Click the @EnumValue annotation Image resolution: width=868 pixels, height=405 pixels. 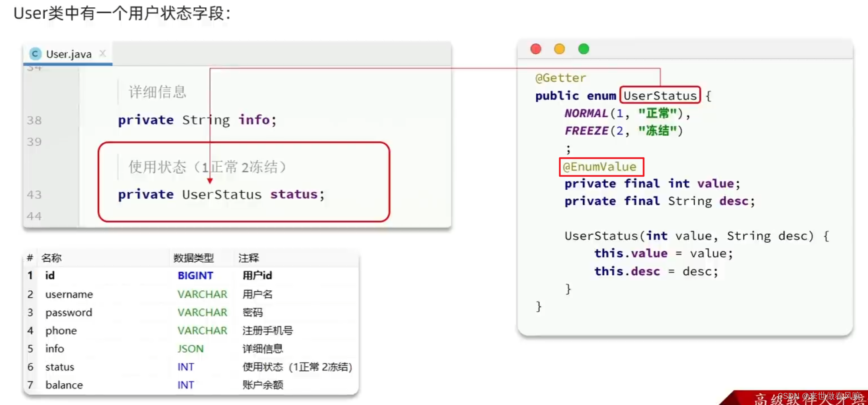pyautogui.click(x=600, y=167)
